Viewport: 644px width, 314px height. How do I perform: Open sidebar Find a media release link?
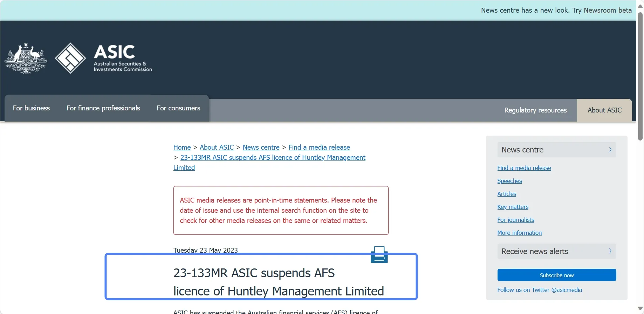click(524, 168)
